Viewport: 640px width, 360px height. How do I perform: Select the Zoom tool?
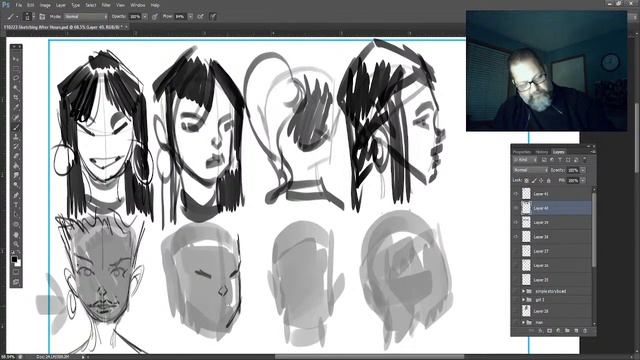pos(16,244)
